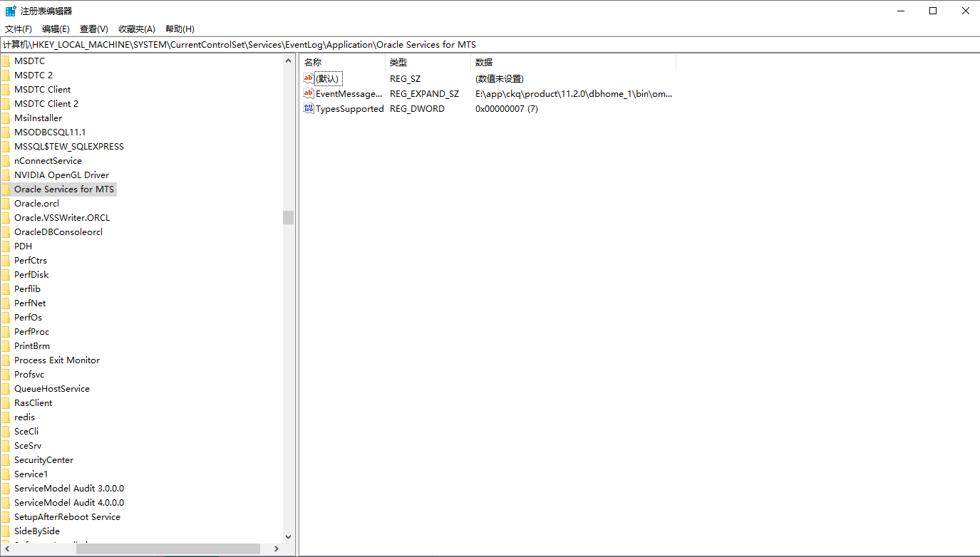Click the string icon beside (默认) value
The height and width of the screenshot is (557, 980).
(x=308, y=78)
